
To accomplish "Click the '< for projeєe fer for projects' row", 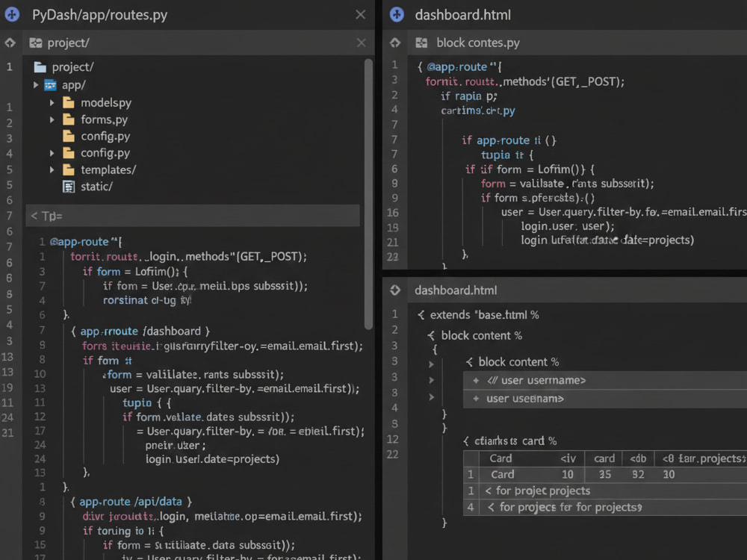I will (x=604, y=507).
